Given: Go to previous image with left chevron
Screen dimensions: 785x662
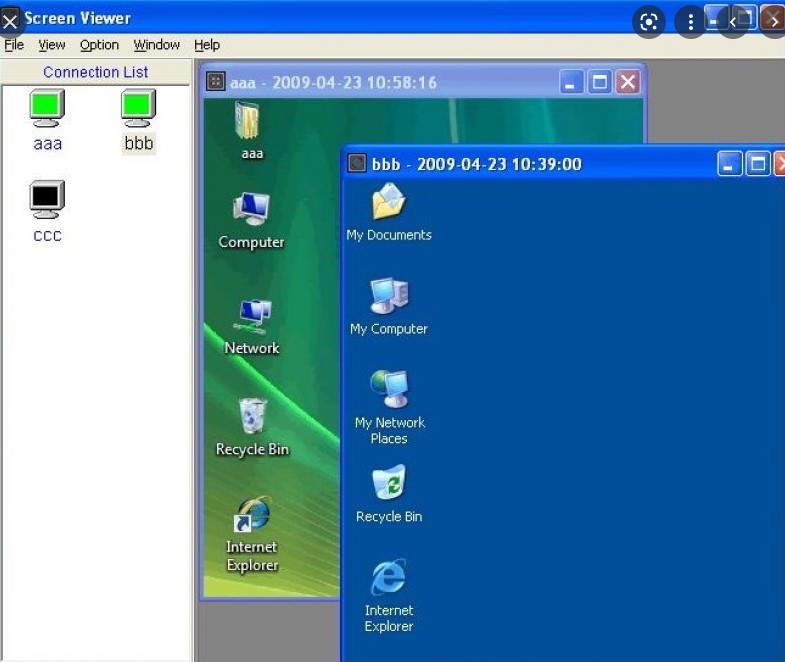Looking at the screenshot, I should pos(732,22).
